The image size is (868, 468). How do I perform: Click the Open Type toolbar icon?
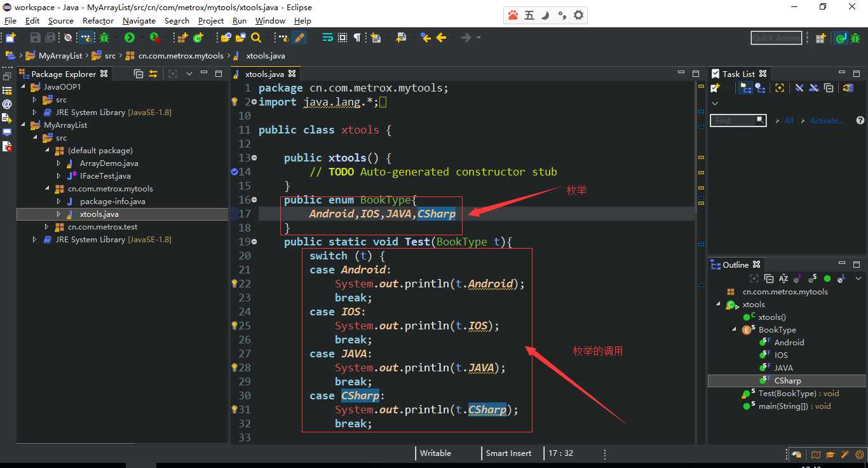coord(226,38)
